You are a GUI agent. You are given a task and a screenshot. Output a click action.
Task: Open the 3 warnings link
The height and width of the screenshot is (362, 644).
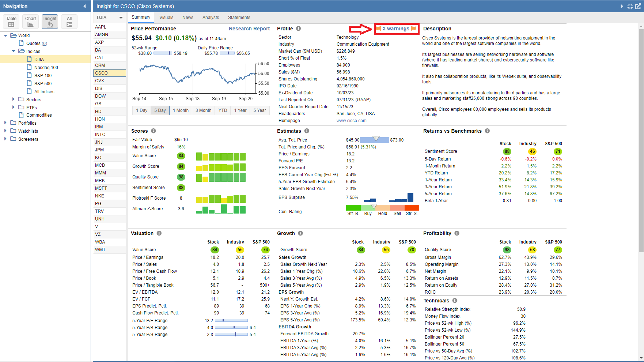click(x=396, y=29)
